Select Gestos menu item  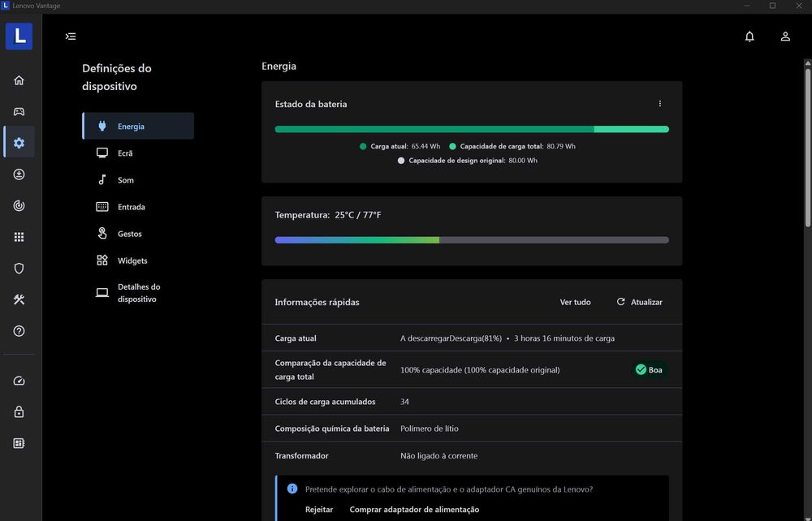pos(138,234)
